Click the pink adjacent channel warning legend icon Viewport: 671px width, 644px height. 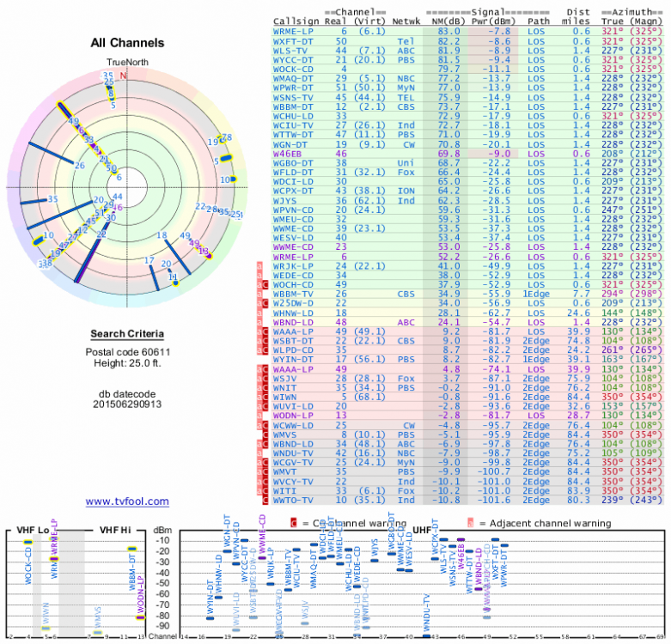click(x=470, y=523)
